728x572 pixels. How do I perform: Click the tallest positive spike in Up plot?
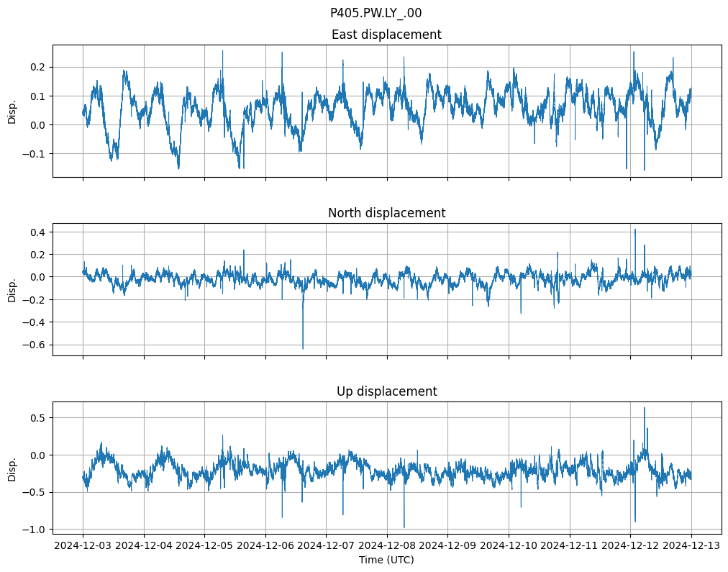click(x=644, y=409)
